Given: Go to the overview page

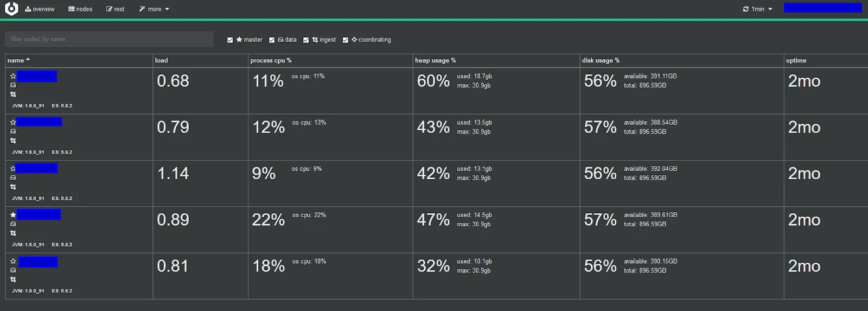Looking at the screenshot, I should (x=40, y=9).
